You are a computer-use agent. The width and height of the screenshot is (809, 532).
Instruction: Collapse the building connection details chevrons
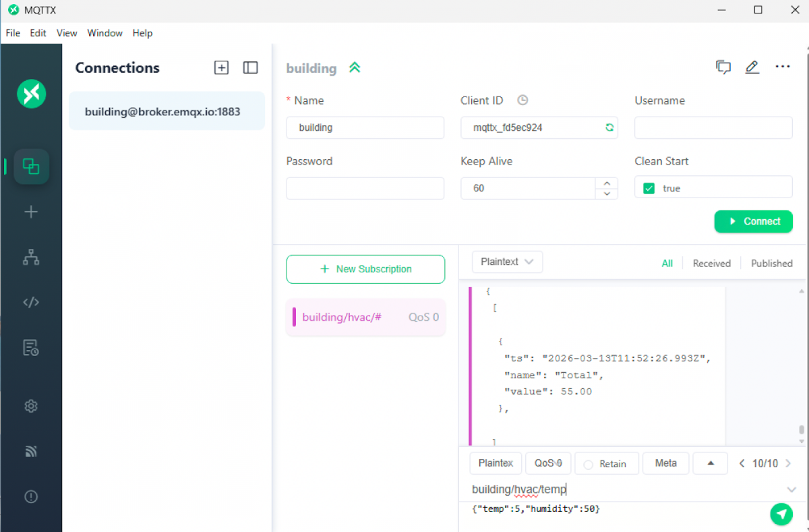355,67
